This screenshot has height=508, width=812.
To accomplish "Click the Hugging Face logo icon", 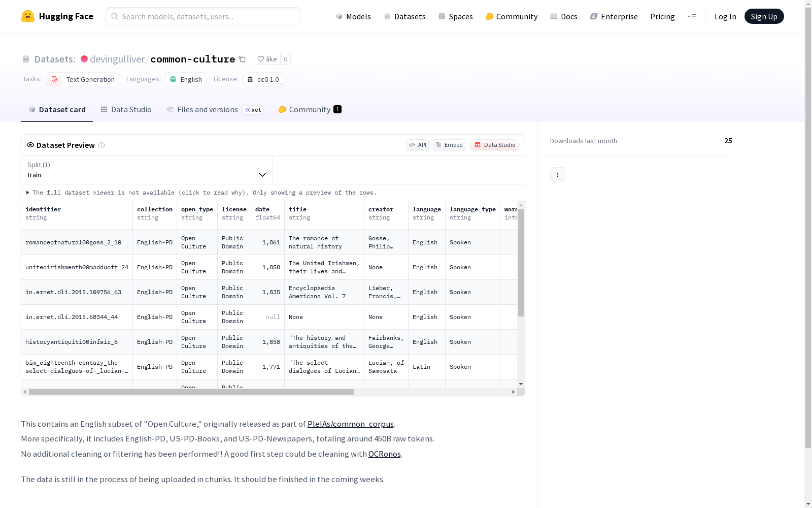I will [28, 16].
